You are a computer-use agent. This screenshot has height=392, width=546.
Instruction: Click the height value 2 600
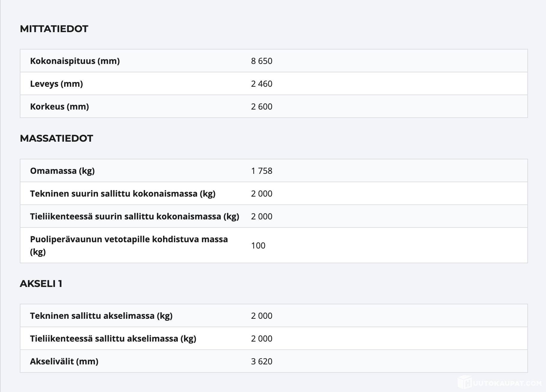pyautogui.click(x=262, y=107)
